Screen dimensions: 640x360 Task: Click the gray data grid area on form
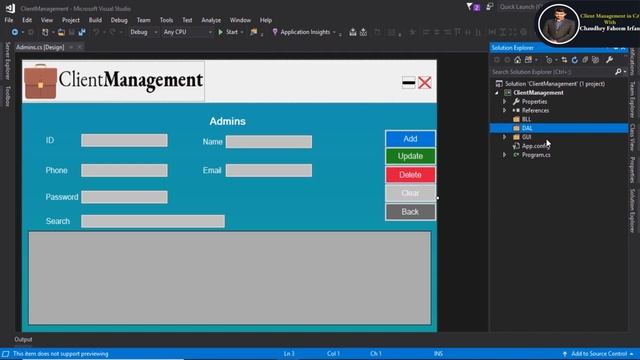click(229, 278)
